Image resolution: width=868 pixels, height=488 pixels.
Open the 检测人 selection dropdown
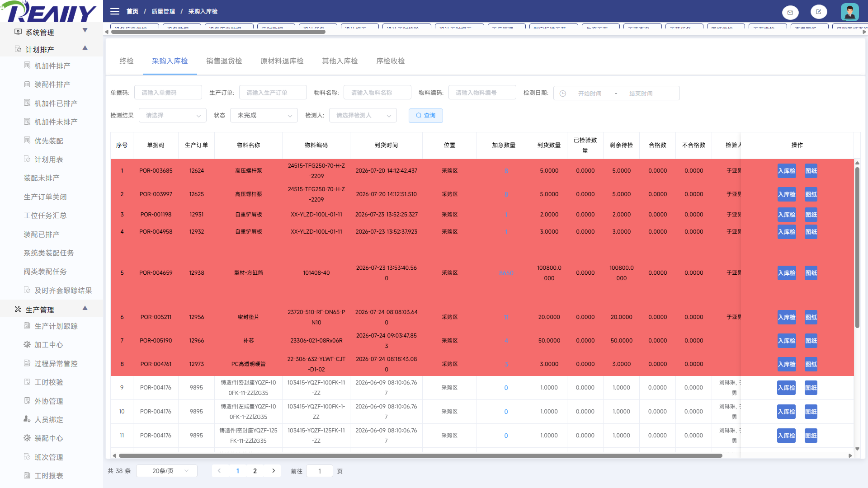pos(363,115)
